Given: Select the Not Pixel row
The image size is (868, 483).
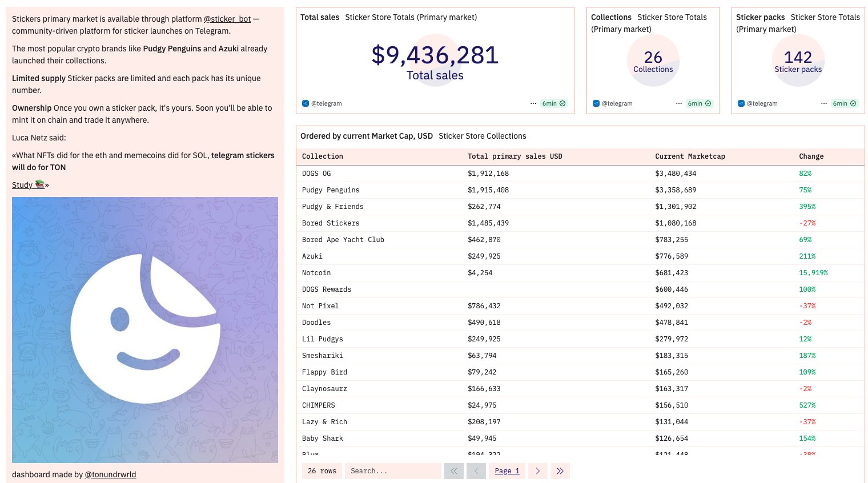Looking at the screenshot, I should pyautogui.click(x=580, y=306).
